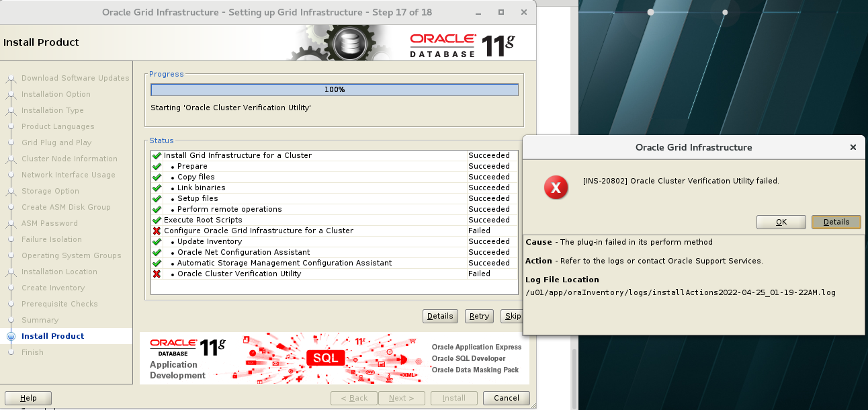868x410 pixels.
Task: Click the Execute Root Scripts row
Action: point(335,220)
